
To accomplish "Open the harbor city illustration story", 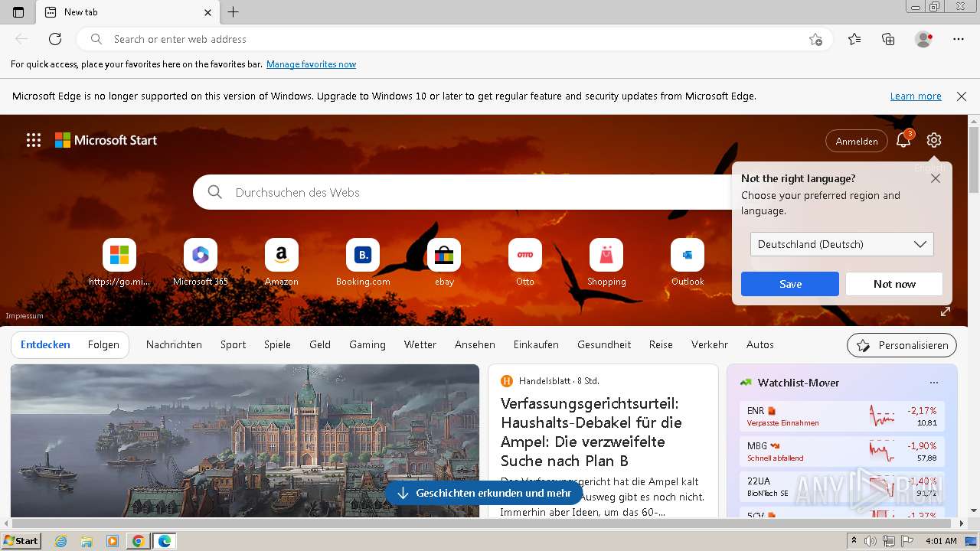I will 245,441.
